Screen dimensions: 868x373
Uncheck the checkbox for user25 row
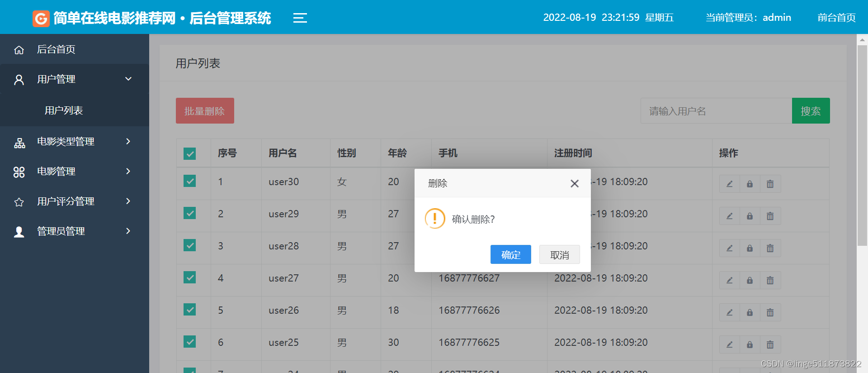pos(190,342)
